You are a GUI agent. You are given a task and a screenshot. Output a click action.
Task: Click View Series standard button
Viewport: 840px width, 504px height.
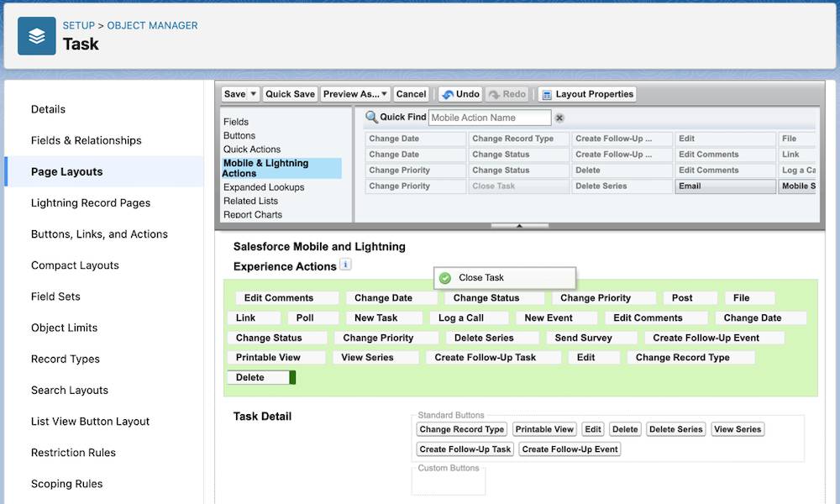[738, 429]
